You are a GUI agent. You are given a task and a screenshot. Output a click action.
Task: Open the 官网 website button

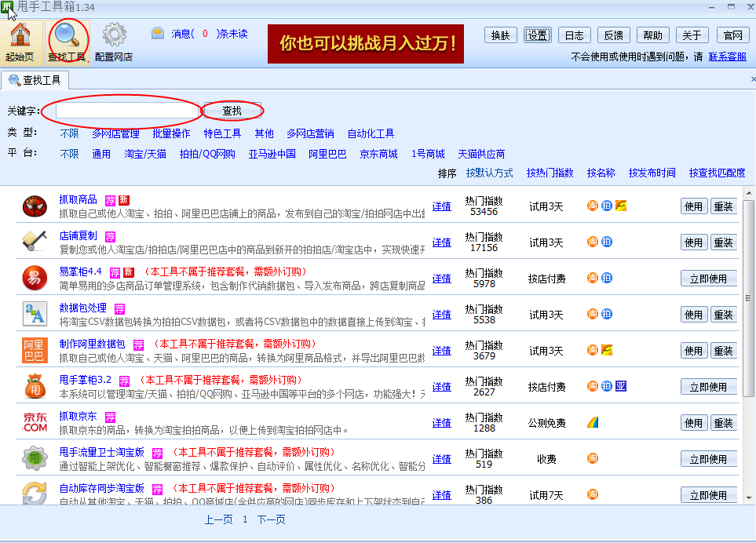coord(733,35)
